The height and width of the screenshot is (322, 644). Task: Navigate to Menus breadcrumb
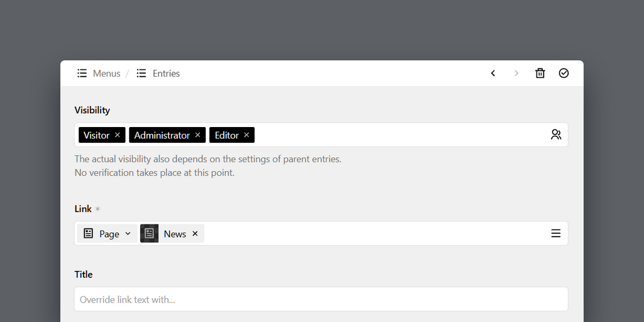[106, 73]
